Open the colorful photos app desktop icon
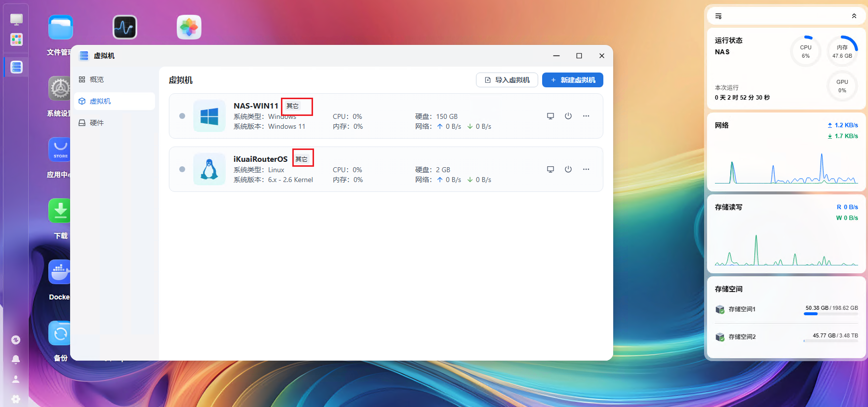The height and width of the screenshot is (407, 868). pyautogui.click(x=189, y=27)
